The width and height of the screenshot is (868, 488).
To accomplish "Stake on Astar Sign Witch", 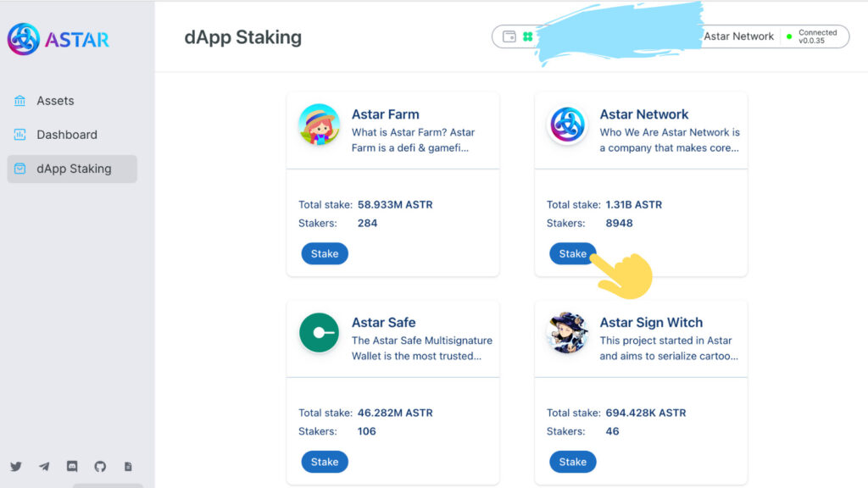I will [572, 462].
